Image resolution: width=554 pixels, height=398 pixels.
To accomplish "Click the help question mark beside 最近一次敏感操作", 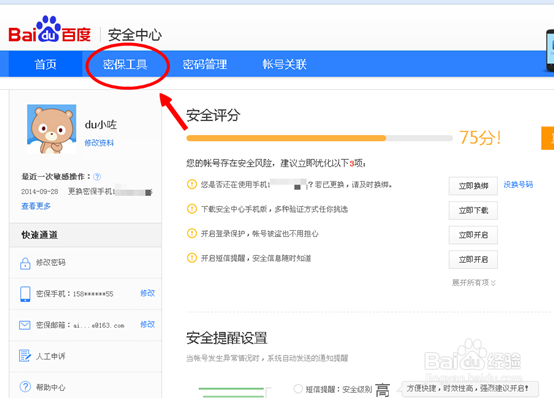I will click(97, 176).
